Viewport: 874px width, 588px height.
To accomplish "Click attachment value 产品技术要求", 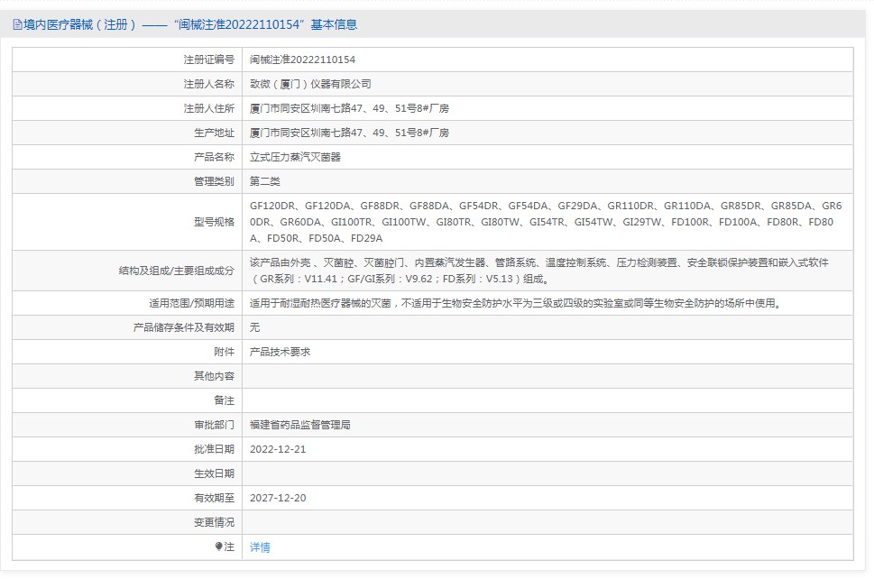I will (280, 352).
